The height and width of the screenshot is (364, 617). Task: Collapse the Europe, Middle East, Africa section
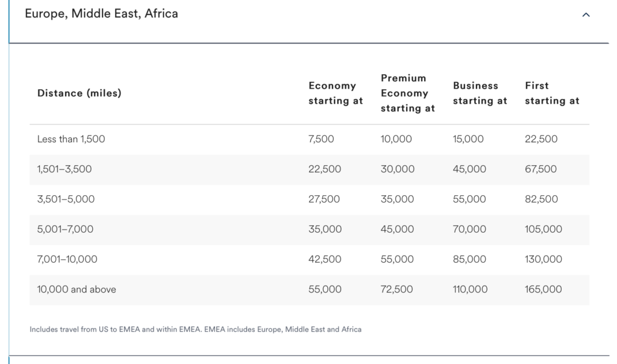click(x=586, y=15)
